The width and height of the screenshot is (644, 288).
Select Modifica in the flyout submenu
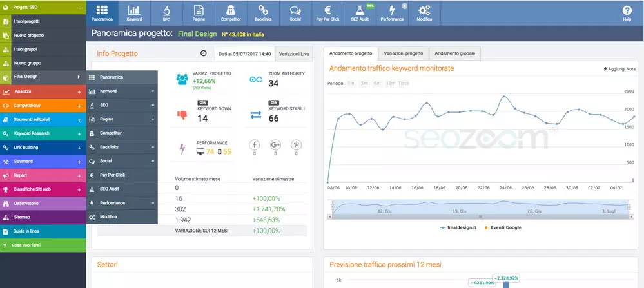point(122,216)
